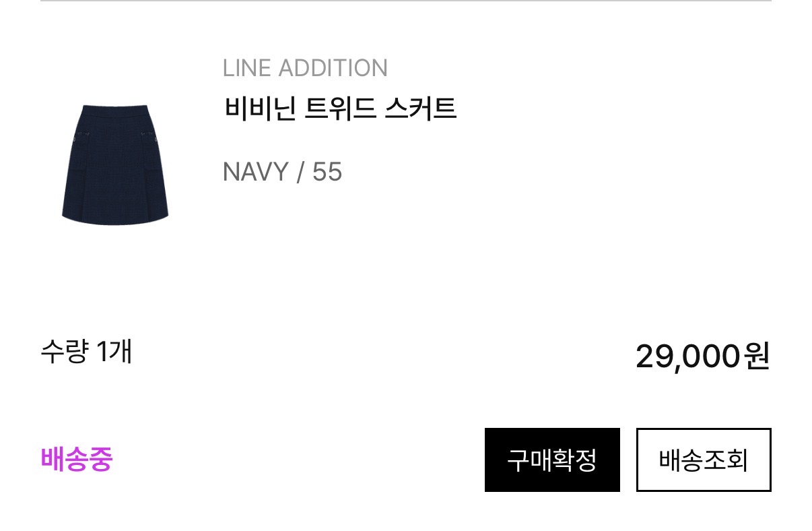The image size is (812, 531).
Task: Track shipment via the white outlined button
Action: click(704, 460)
